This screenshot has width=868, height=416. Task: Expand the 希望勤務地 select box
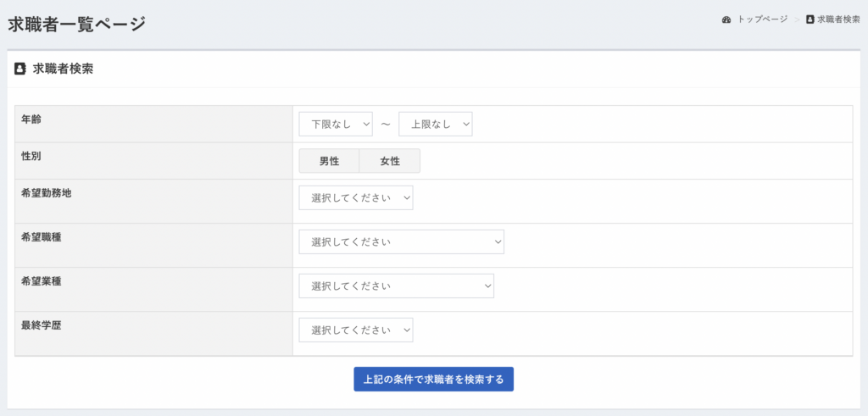tap(356, 197)
